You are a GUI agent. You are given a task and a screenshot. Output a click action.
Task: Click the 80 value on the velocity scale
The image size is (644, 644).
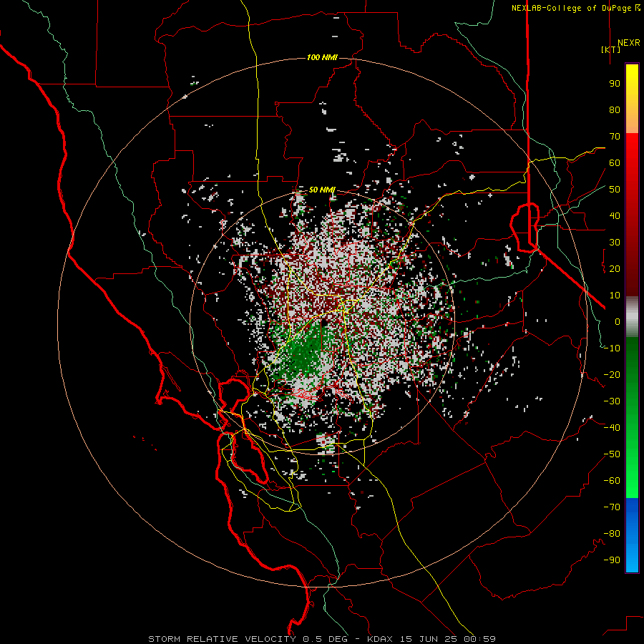[615, 110]
